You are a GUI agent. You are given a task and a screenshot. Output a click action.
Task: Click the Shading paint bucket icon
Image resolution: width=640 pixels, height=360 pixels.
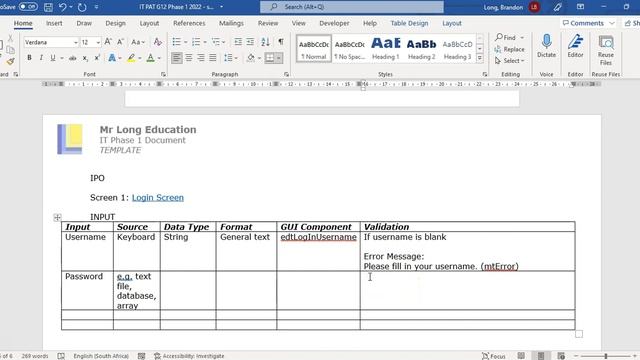[251, 58]
